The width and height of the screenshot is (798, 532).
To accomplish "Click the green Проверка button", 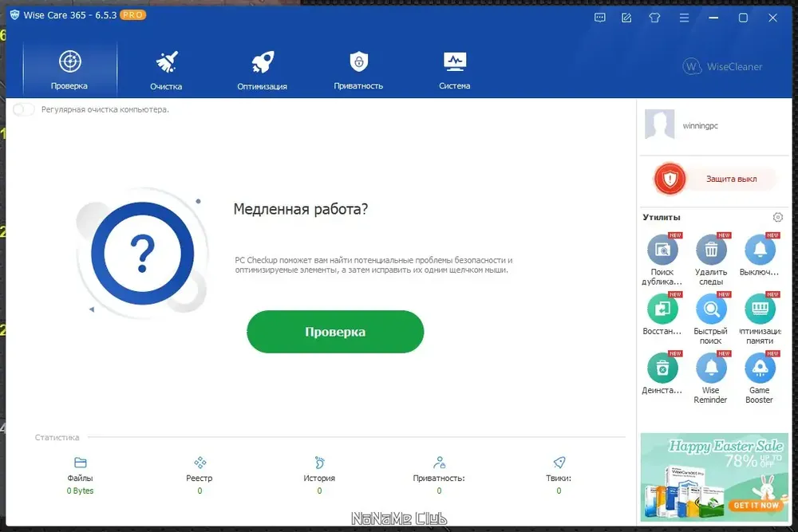I will 335,332.
